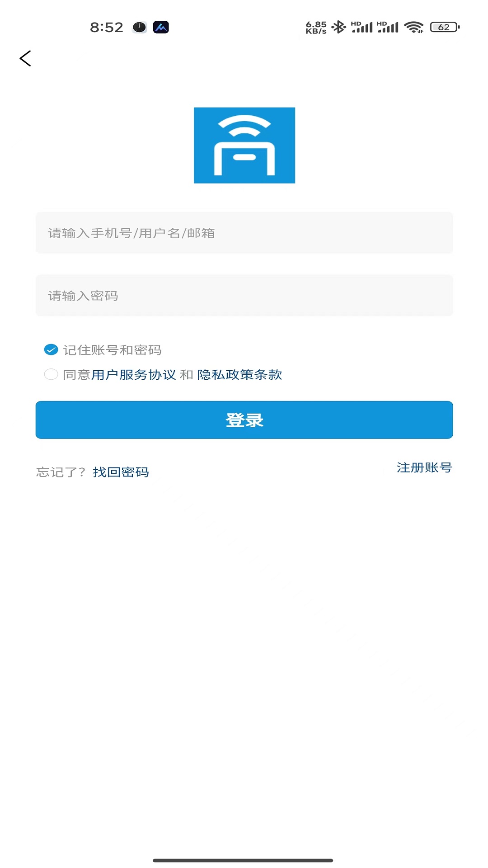The image size is (488, 868).
Task: Uncheck 记住账号和密码 checkbox
Action: pyautogui.click(x=51, y=349)
